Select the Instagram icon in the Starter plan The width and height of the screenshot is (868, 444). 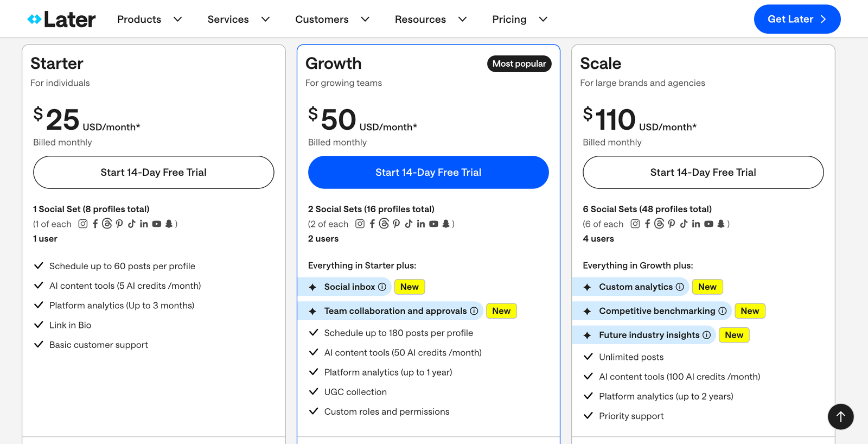(x=82, y=224)
